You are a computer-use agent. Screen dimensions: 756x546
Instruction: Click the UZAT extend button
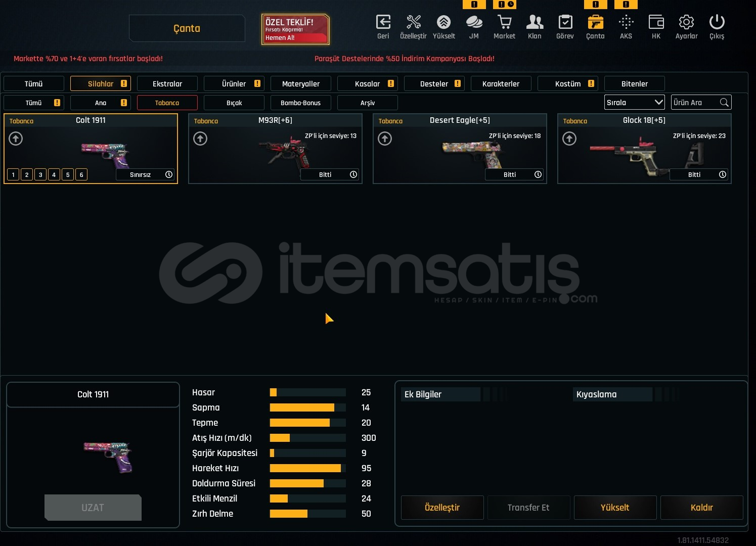(93, 508)
